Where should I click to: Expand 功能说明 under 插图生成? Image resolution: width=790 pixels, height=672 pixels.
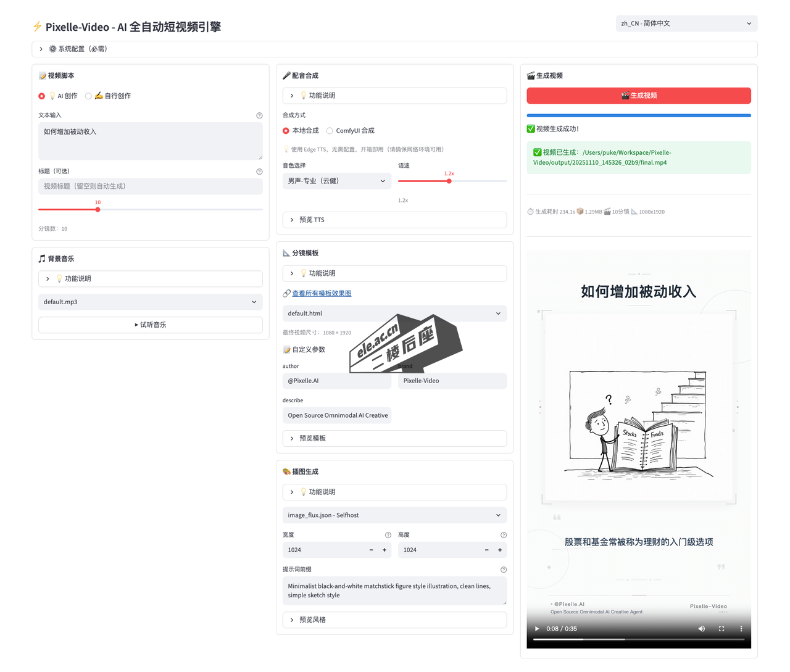point(394,492)
